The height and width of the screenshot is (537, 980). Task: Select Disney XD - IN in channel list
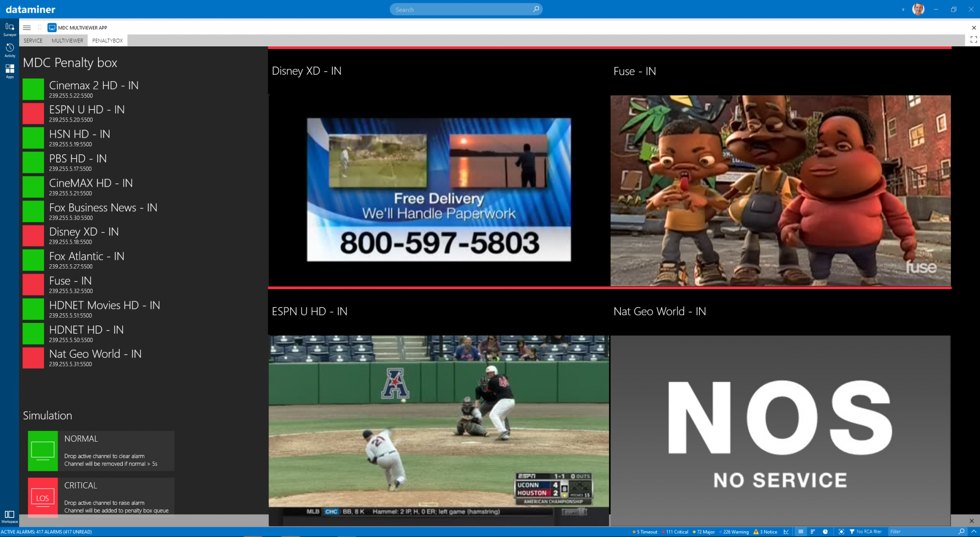click(84, 235)
